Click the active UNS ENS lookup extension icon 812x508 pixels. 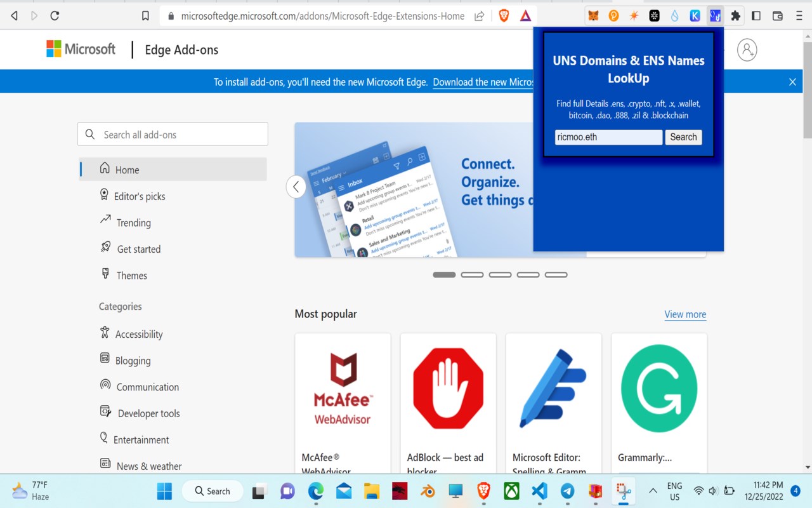point(715,16)
